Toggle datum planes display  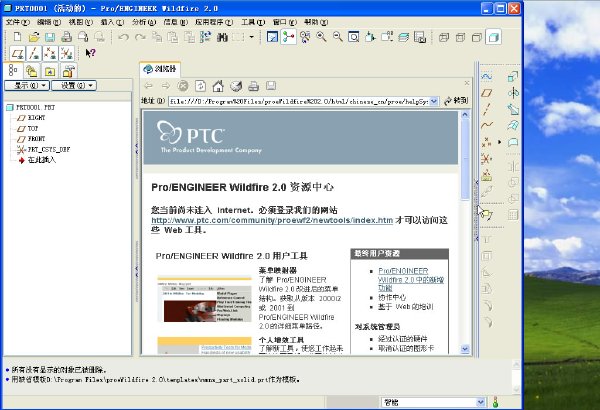[x=17, y=54]
